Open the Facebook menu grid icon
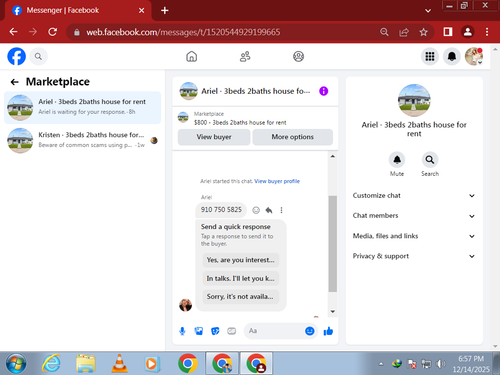500x375 pixels. point(430,57)
